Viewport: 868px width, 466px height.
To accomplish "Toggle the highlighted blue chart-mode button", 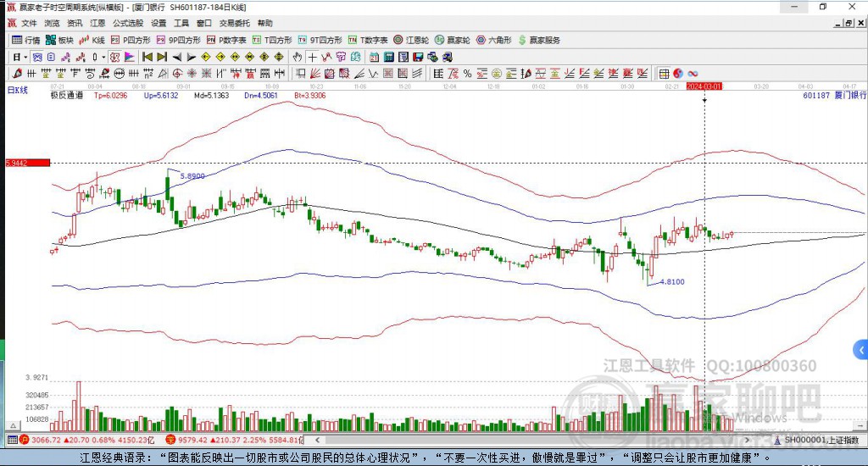I will click(x=36, y=57).
